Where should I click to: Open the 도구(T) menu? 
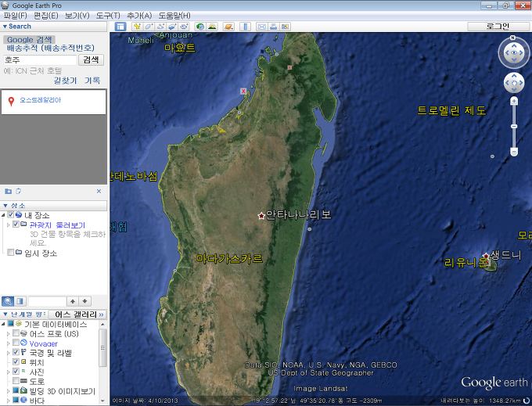click(x=108, y=16)
